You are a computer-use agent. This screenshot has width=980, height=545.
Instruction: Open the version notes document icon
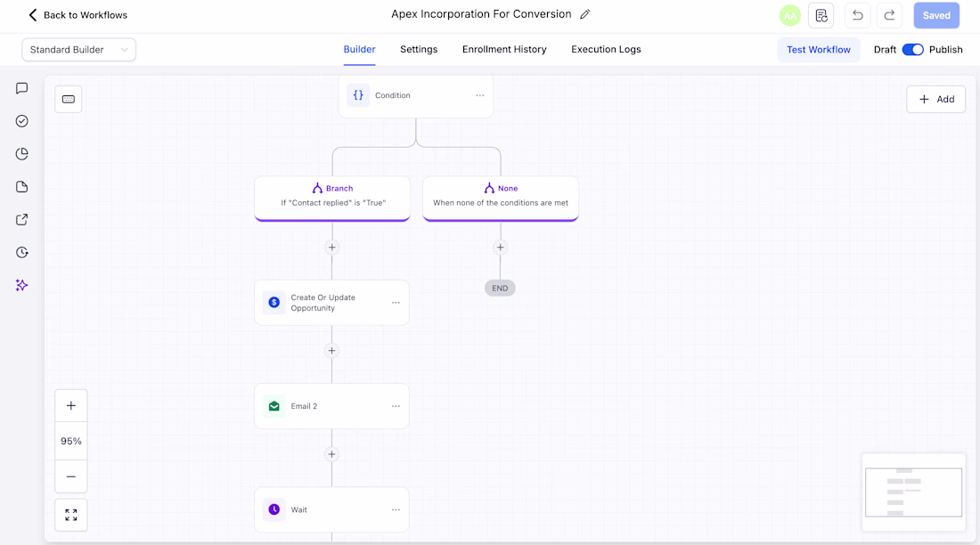coord(821,16)
